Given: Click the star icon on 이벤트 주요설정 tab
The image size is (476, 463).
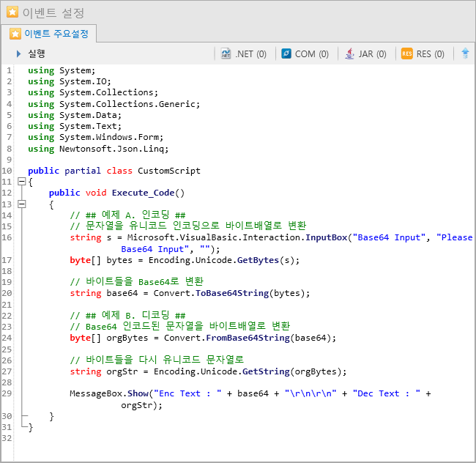Looking at the screenshot, I should tap(15, 34).
